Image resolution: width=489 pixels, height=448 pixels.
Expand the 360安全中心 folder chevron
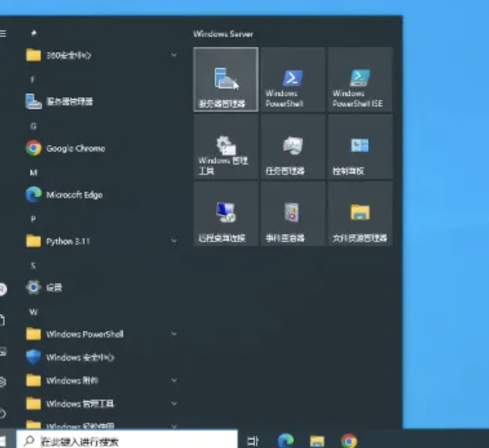[174, 56]
